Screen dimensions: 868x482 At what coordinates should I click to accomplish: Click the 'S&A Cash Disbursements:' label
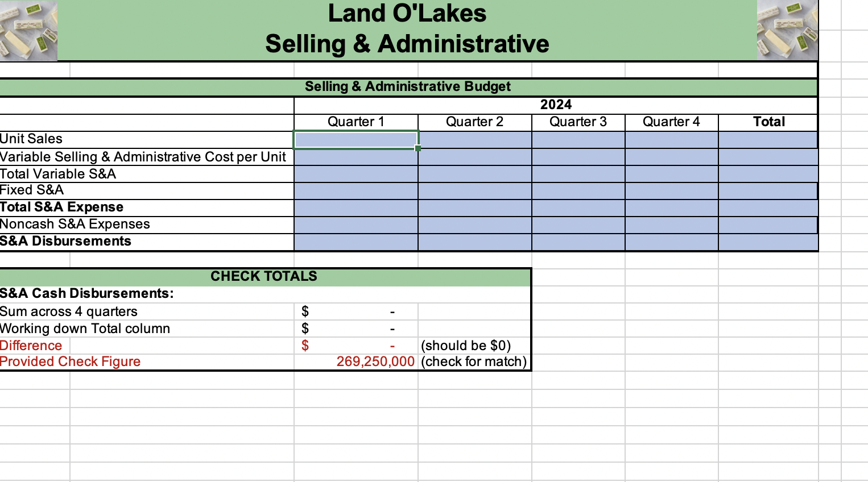point(87,293)
